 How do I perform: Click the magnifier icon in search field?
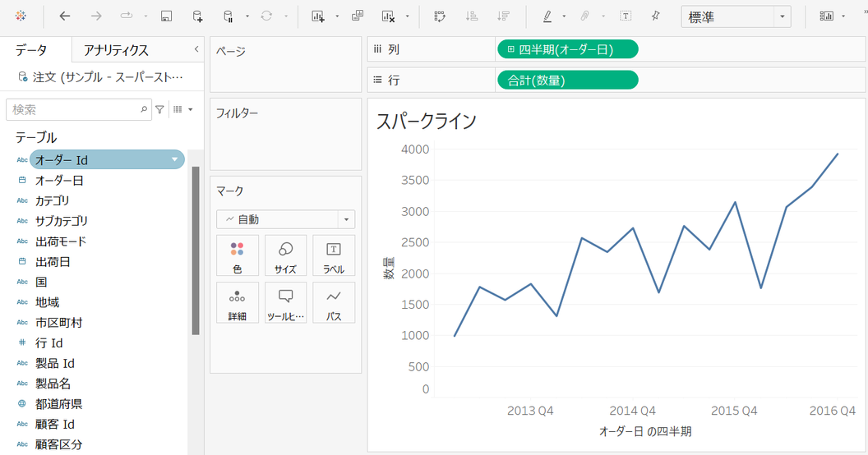(143, 109)
